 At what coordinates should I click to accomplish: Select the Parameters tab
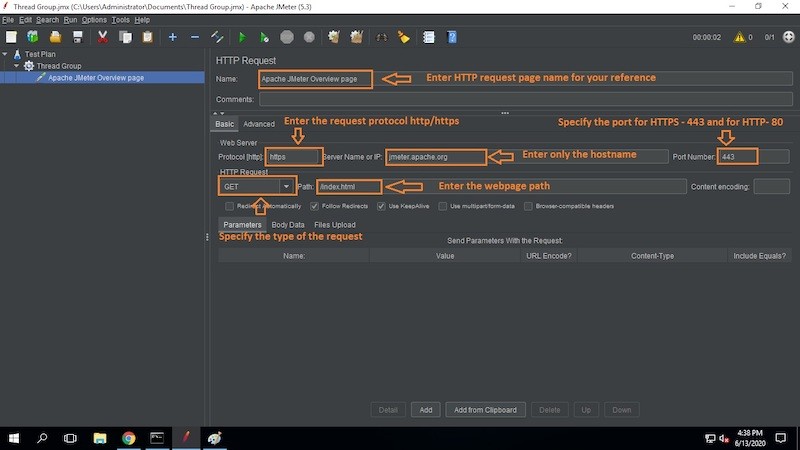point(242,224)
